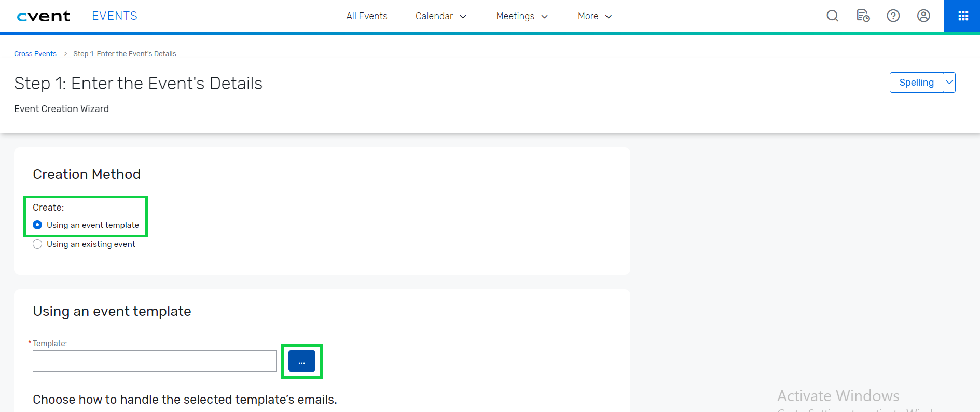Click the Spelling button
Image resolution: width=980 pixels, height=412 pixels.
(x=916, y=83)
